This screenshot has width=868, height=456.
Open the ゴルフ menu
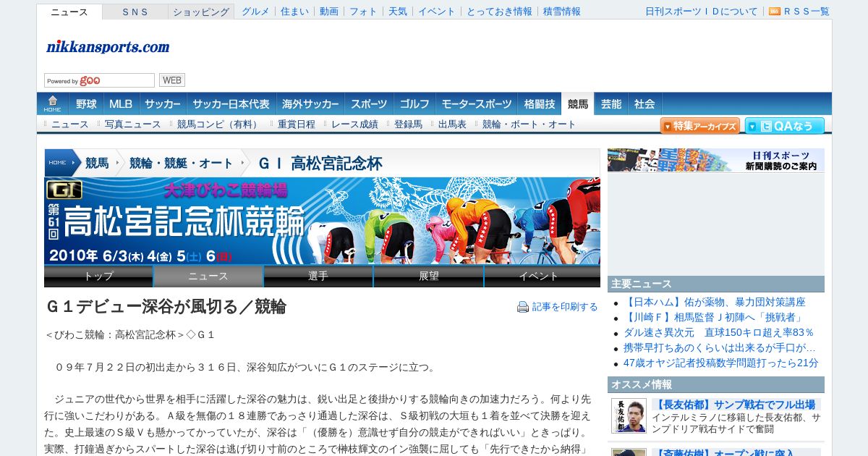pos(414,104)
